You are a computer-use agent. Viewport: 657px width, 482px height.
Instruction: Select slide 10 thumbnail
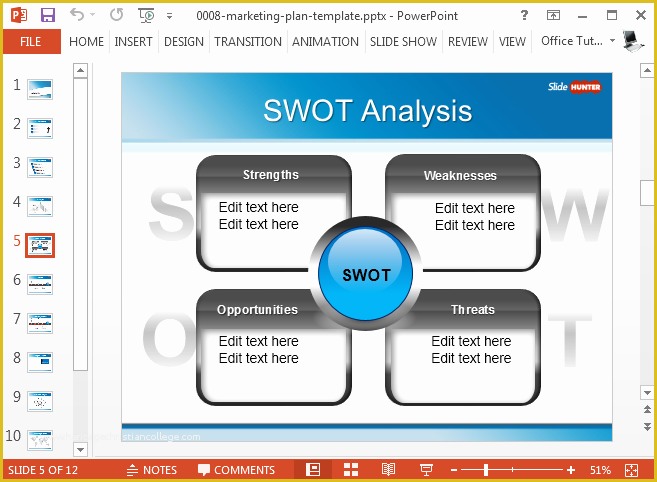click(x=40, y=441)
